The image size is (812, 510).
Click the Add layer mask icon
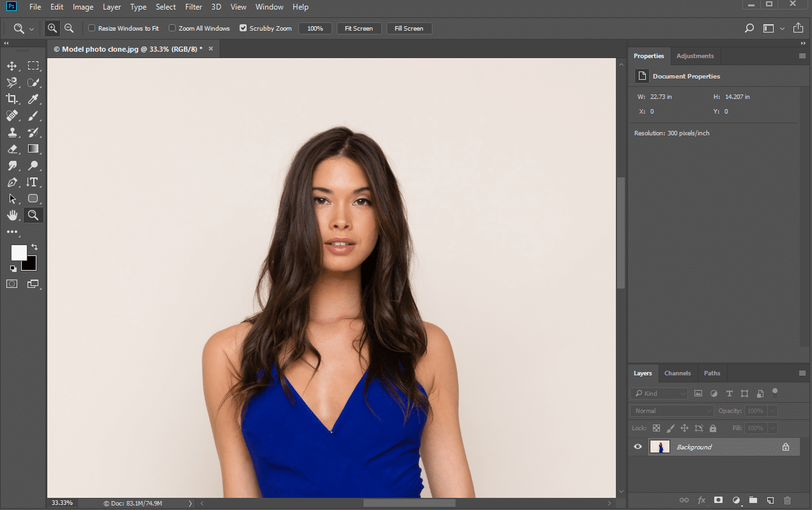coord(718,500)
